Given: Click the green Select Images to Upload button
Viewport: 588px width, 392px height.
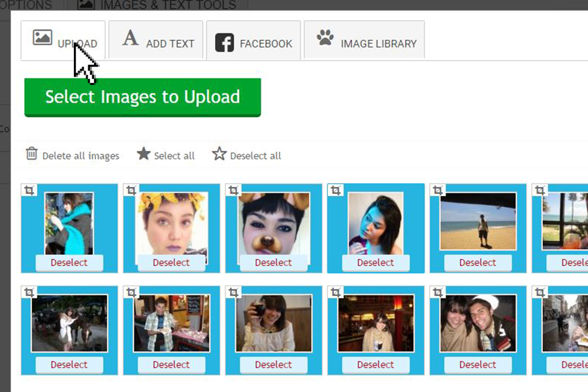Looking at the screenshot, I should click(x=142, y=97).
